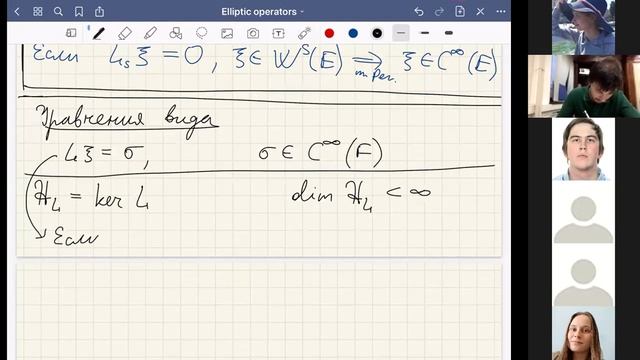
Task: Redo the last action
Action: pos(439,11)
